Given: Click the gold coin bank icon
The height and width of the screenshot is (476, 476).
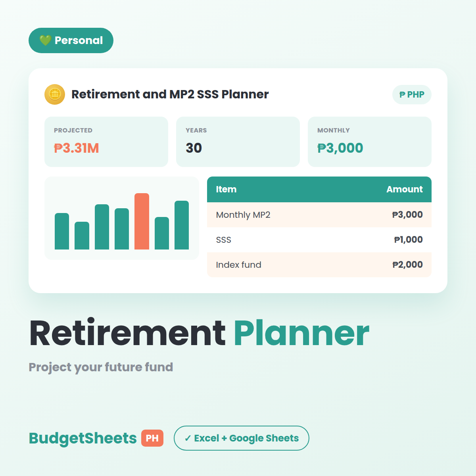Looking at the screenshot, I should tap(55, 94).
